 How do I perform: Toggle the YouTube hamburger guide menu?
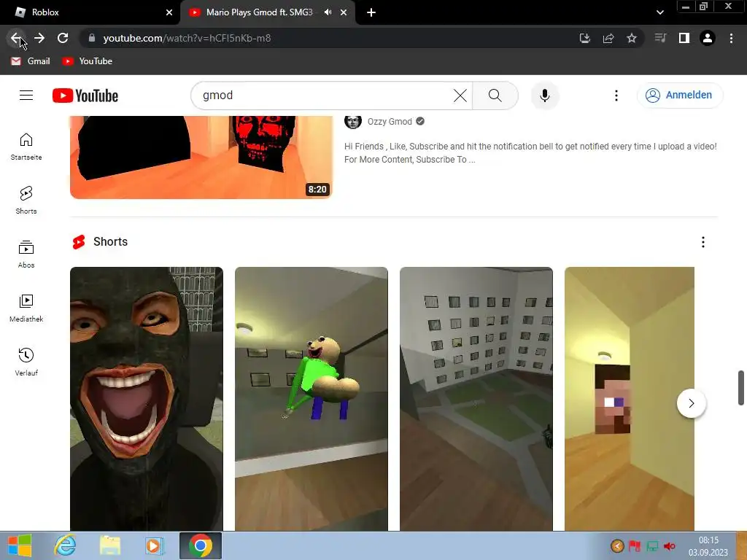coord(26,96)
